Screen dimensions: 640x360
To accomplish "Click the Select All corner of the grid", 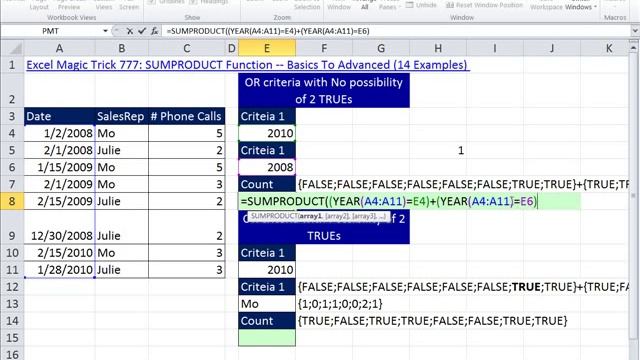I will click(x=16, y=49).
